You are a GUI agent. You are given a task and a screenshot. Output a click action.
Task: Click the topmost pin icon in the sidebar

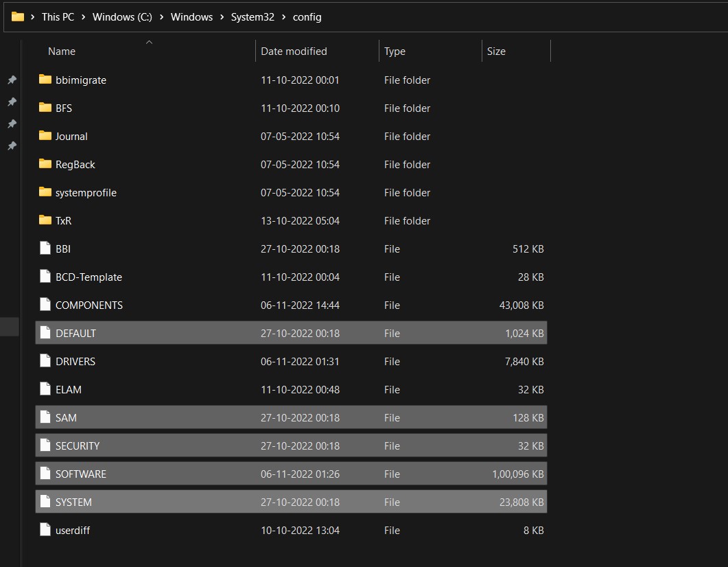click(11, 79)
